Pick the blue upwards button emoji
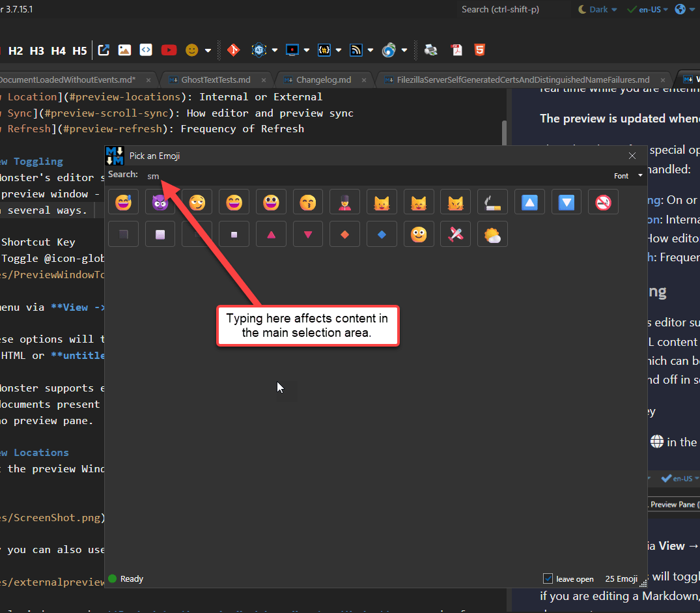The image size is (700, 613). click(529, 202)
